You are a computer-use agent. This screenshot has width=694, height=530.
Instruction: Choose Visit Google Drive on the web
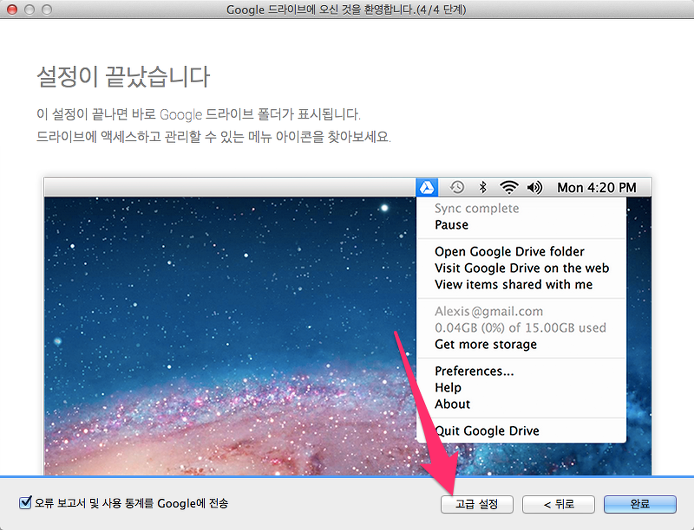tap(522, 268)
